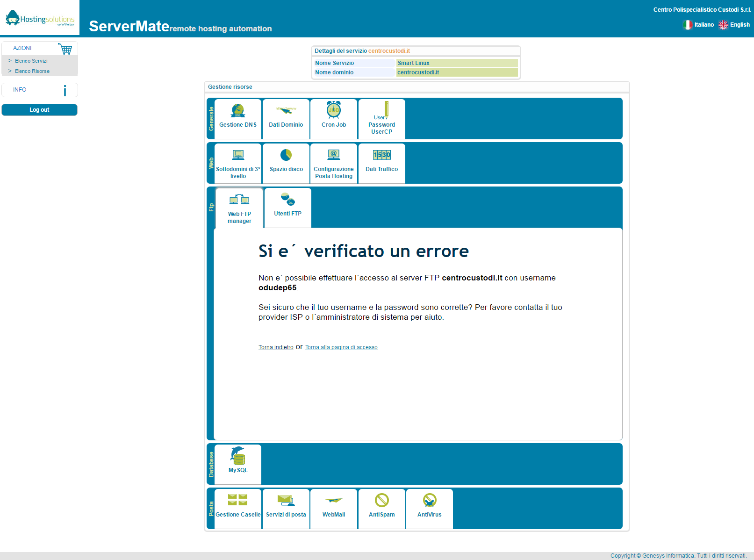This screenshot has width=754, height=560.
Task: Open MySQL database icon
Action: pos(238,455)
